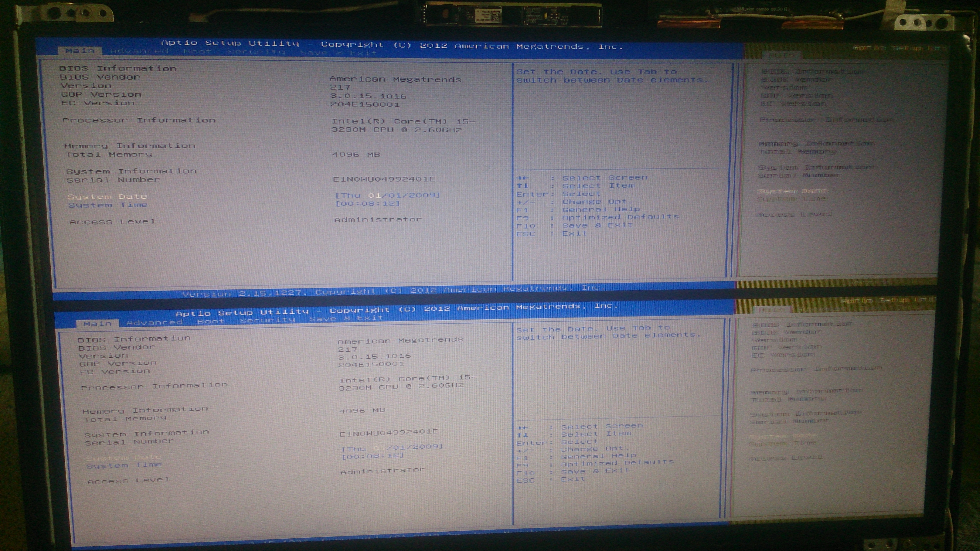The width and height of the screenshot is (980, 551).
Task: Select System Time item in lower BIOS copy
Action: 124,465
